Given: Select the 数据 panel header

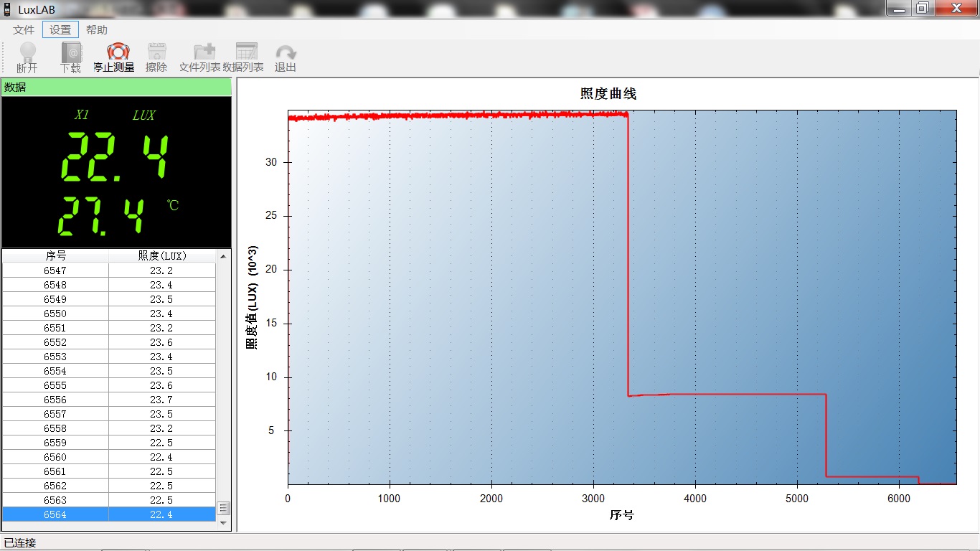Looking at the screenshot, I should tap(116, 87).
